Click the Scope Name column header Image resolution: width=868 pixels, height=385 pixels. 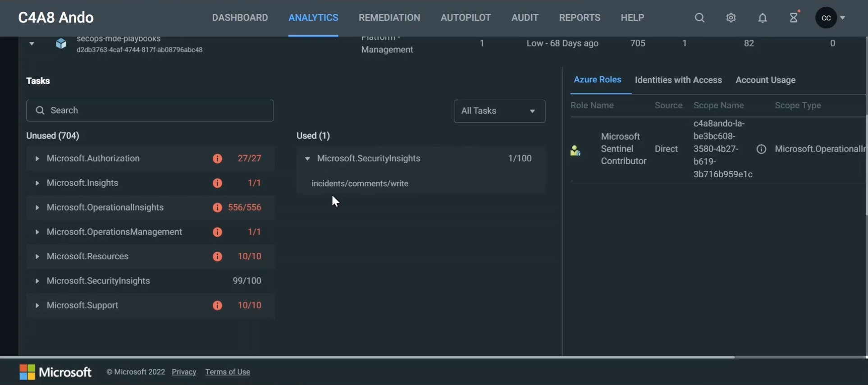[x=719, y=105]
